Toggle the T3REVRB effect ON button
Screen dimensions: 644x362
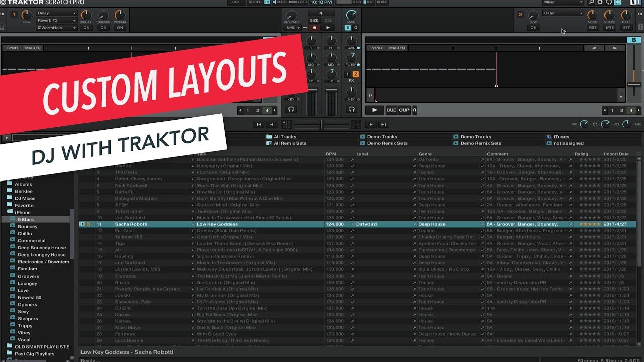pos(103,28)
